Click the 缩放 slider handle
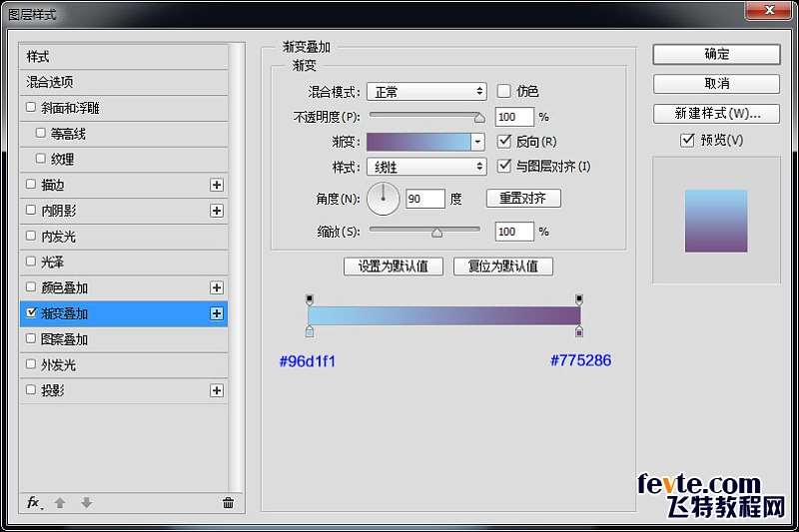 (436, 233)
